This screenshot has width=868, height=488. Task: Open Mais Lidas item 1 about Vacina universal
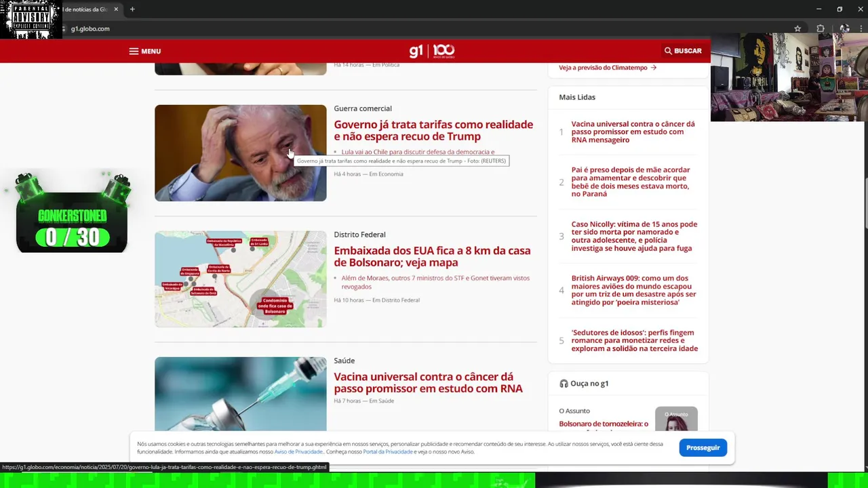633,132
